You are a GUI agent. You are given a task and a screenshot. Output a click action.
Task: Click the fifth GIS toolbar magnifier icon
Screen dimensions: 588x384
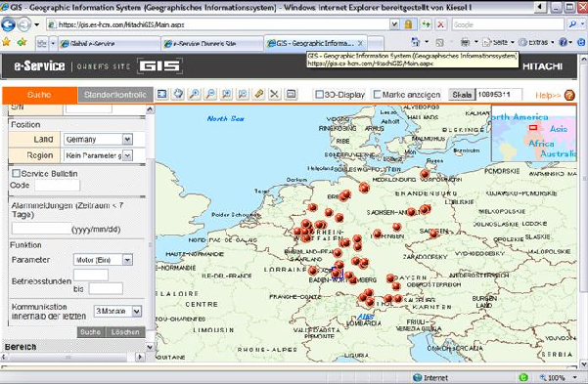227,94
